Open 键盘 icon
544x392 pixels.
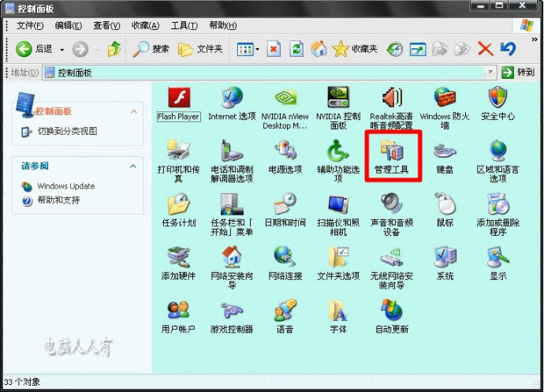click(x=445, y=157)
